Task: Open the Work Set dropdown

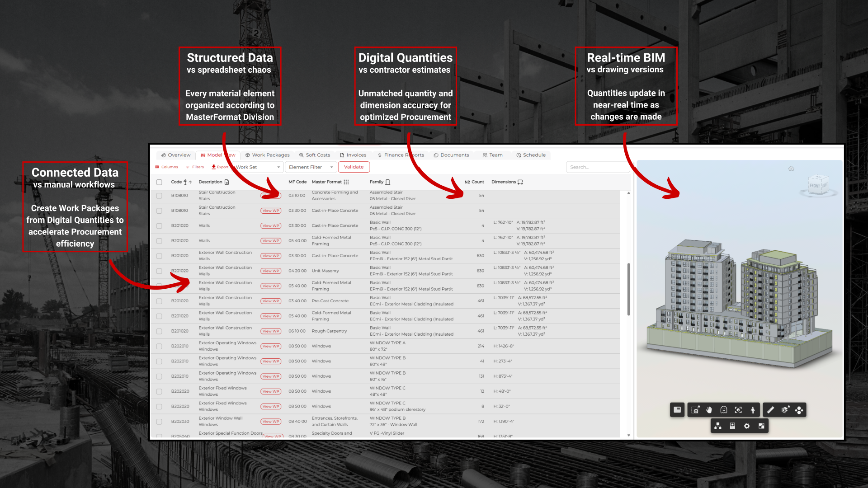Action: [x=259, y=167]
